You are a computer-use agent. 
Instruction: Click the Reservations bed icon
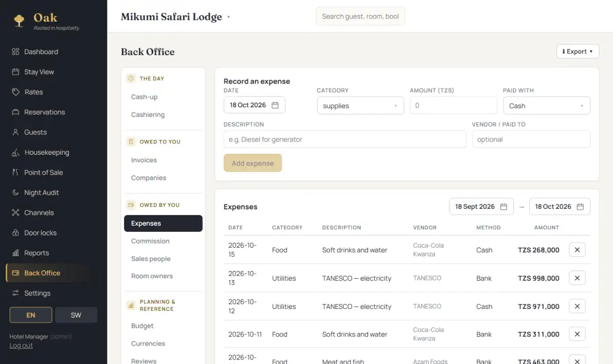15,112
